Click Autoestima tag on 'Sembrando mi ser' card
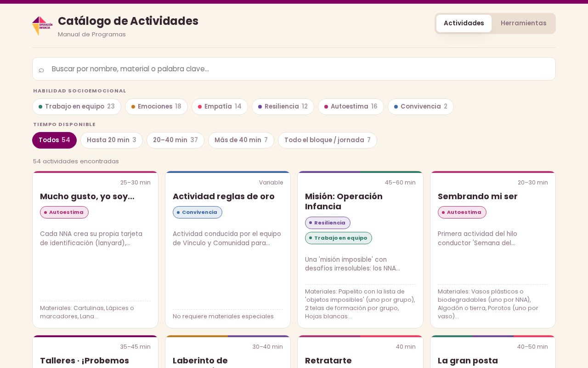588x368 pixels. click(x=462, y=212)
